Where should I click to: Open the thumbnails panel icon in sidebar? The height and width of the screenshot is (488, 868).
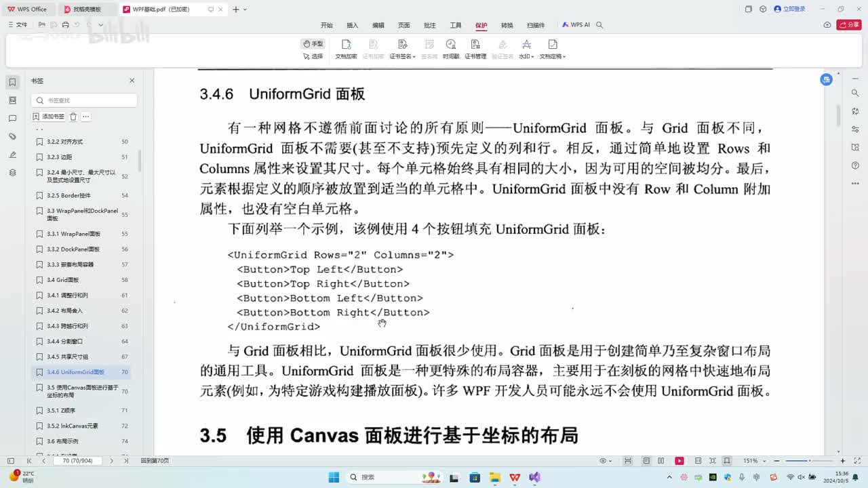tap(12, 100)
